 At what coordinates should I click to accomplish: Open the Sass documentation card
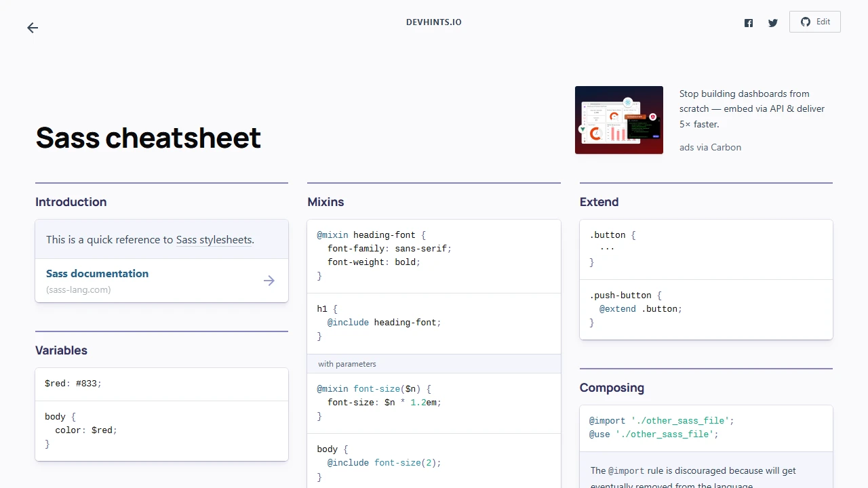coord(97,274)
